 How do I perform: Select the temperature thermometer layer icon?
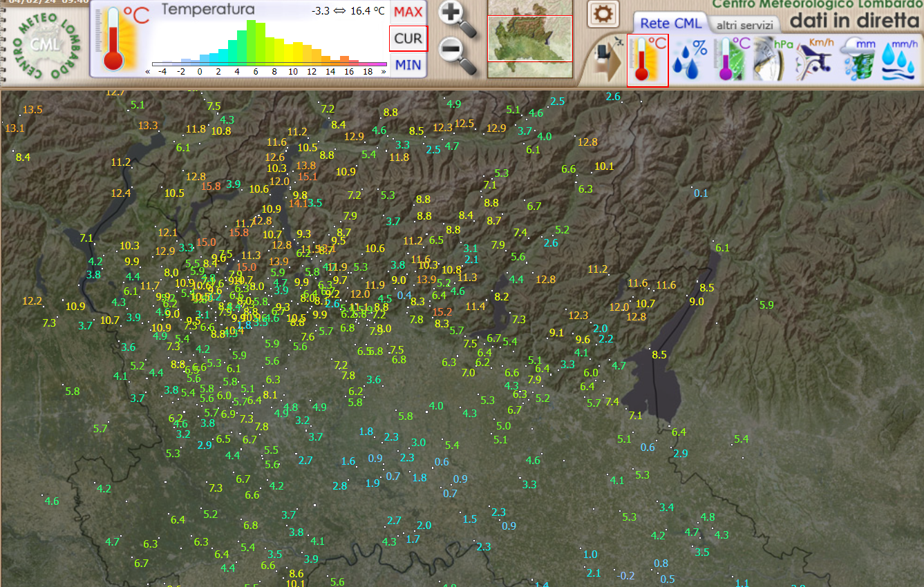click(648, 61)
